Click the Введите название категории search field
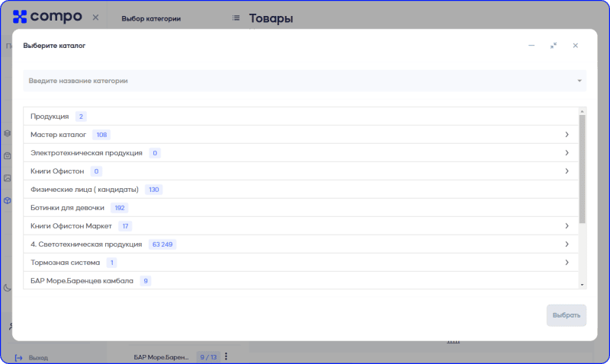This screenshot has width=610, height=364. 304,81
